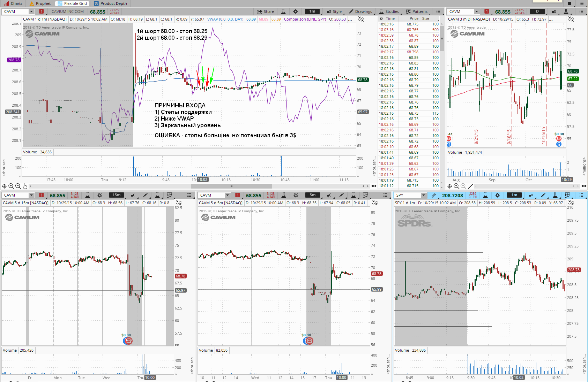The height and width of the screenshot is (382, 588).
Task: Open list menu icon on 5m chart
Action: (385, 195)
